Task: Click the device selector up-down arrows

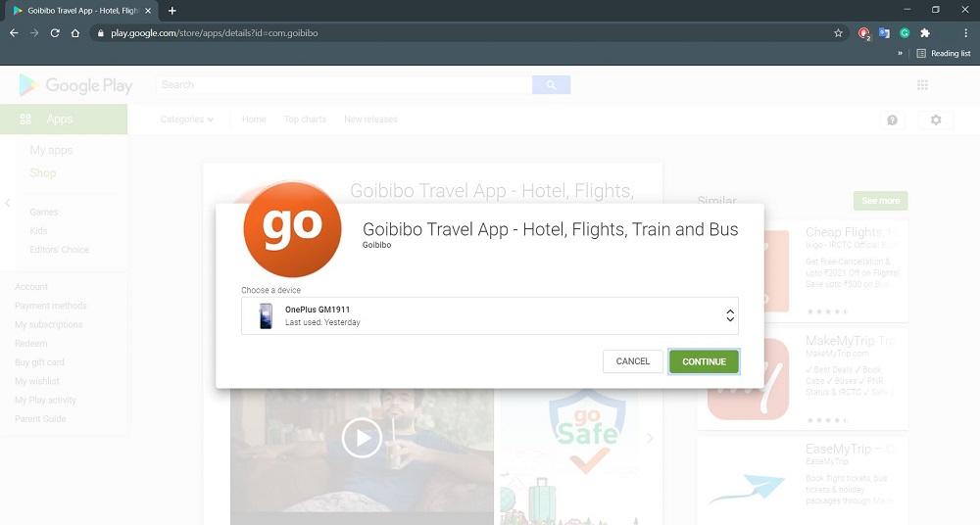Action: (x=729, y=315)
